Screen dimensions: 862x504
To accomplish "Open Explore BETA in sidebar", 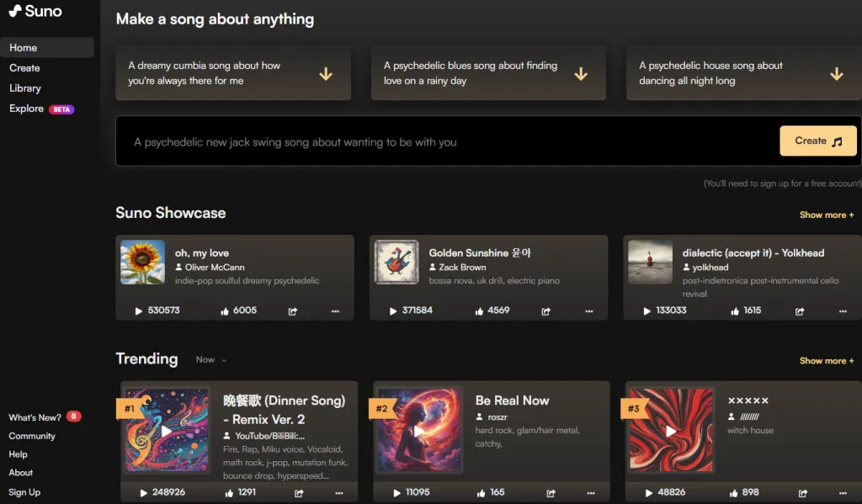I will coord(42,109).
